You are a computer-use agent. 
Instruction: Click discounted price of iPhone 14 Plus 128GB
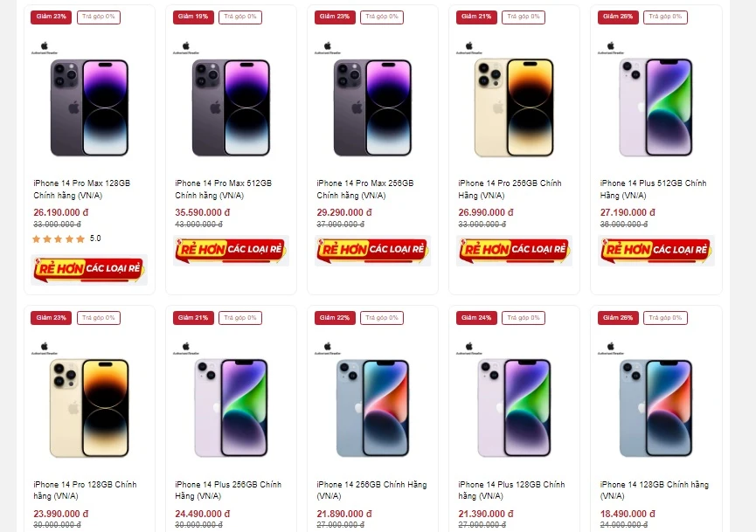(487, 514)
